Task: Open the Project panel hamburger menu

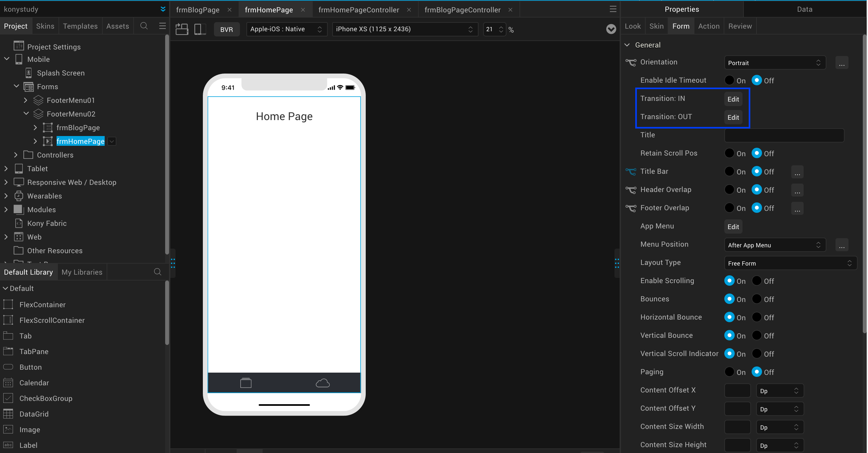Action: click(163, 26)
